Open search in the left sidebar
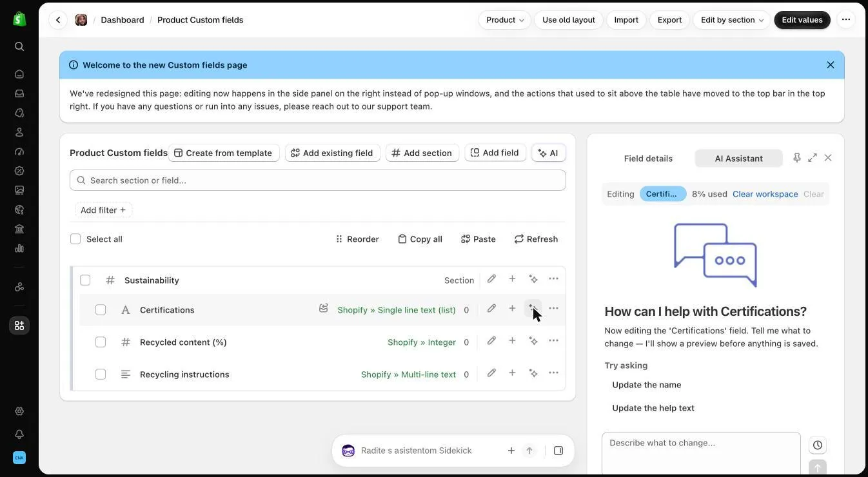 coord(19,46)
